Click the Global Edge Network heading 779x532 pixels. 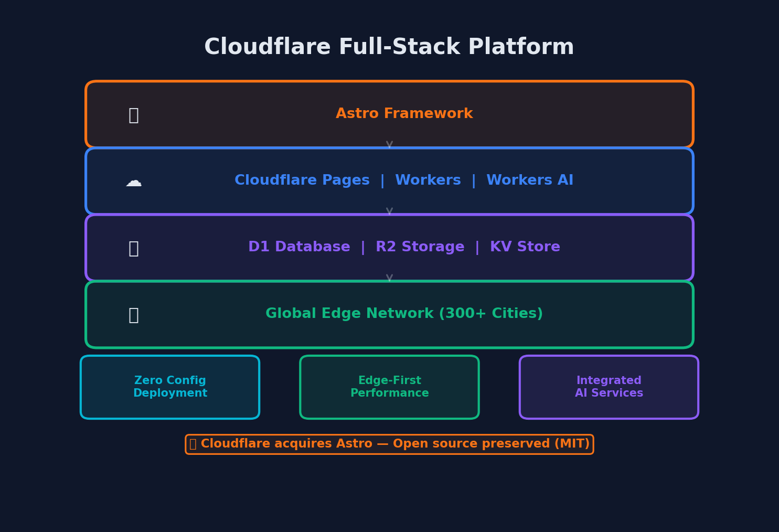point(404,313)
